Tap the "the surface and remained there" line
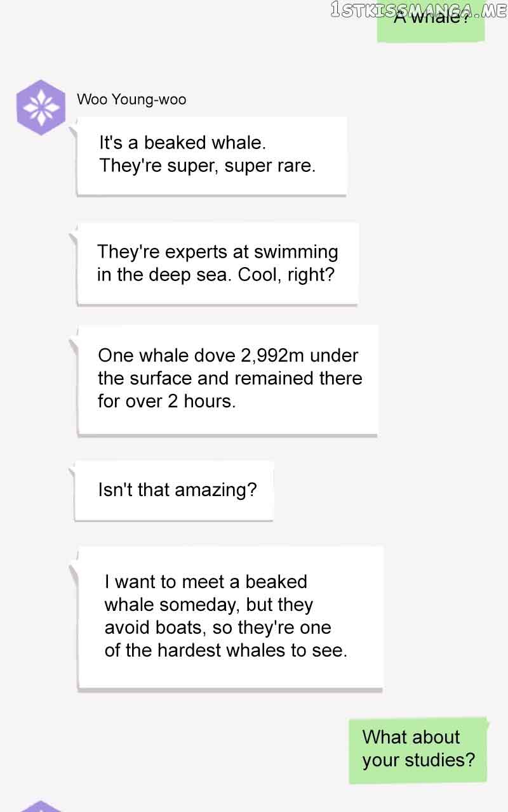 tap(230, 378)
